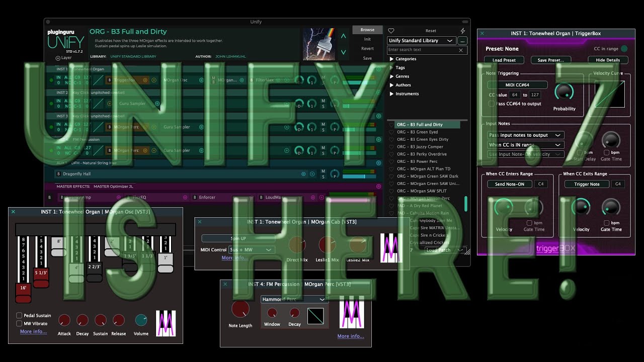The height and width of the screenshot is (362, 644).
Task: Click the Input Notes Gate Time knob in TriggerBox
Action: pos(611,140)
